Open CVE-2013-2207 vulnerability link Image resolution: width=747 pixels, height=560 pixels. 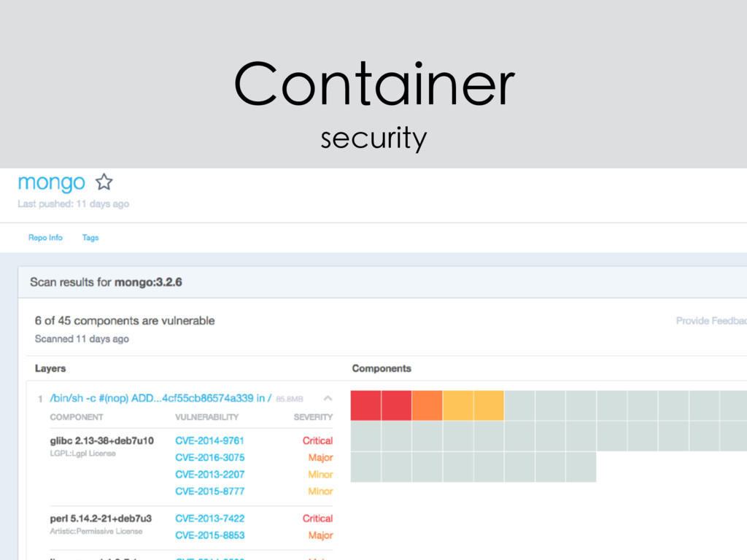point(209,474)
